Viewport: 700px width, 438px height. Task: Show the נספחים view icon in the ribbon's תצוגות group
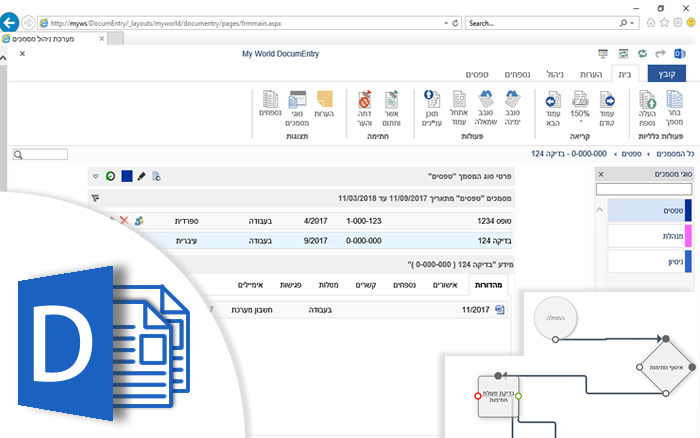pos(270,99)
